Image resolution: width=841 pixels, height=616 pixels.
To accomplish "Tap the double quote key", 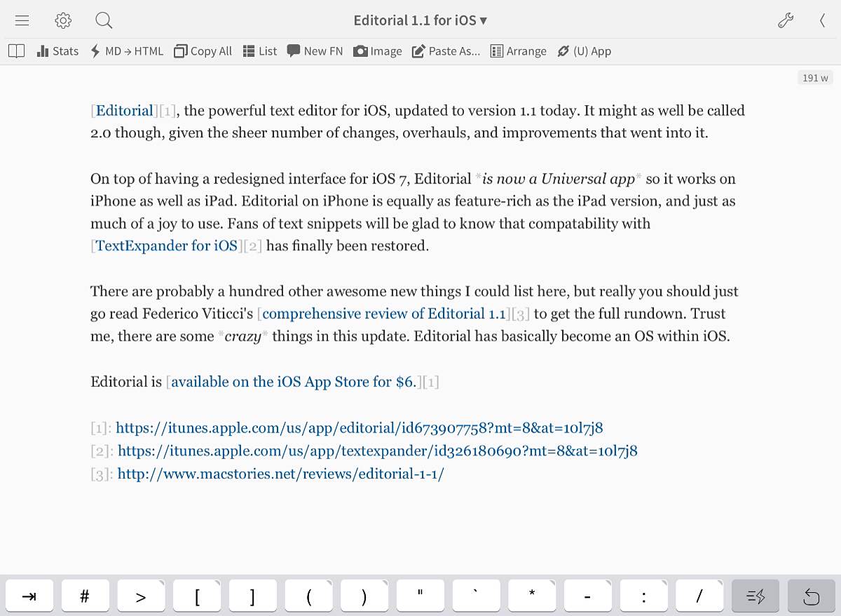I will pyautogui.click(x=420, y=596).
